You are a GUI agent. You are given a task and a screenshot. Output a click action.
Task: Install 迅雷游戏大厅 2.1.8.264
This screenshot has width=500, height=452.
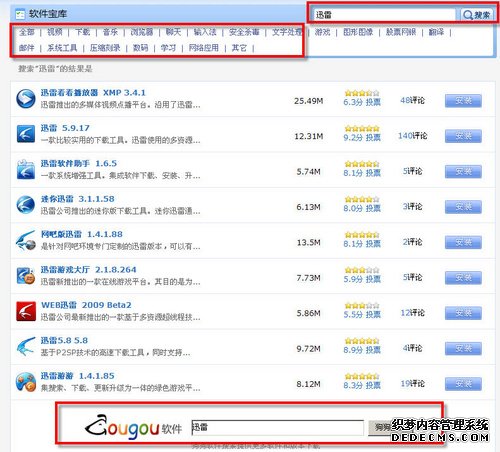(463, 278)
